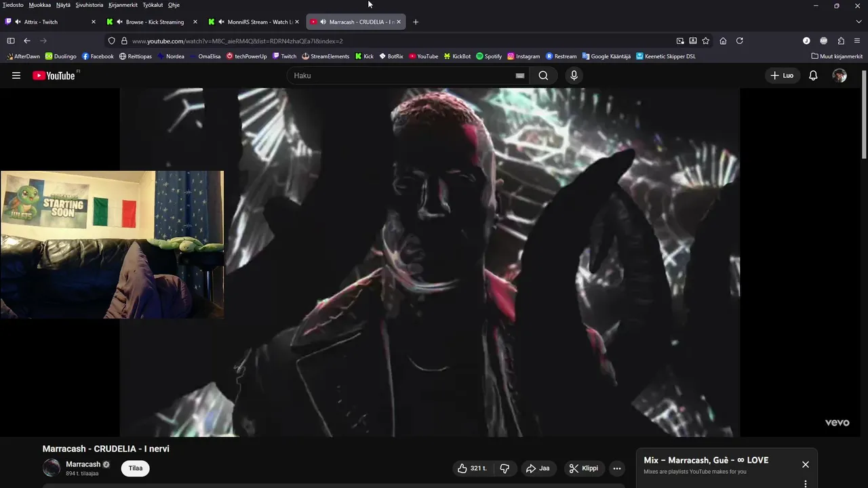Image resolution: width=868 pixels, height=488 pixels.
Task: Bookmark this page with the star icon
Action: 706,41
